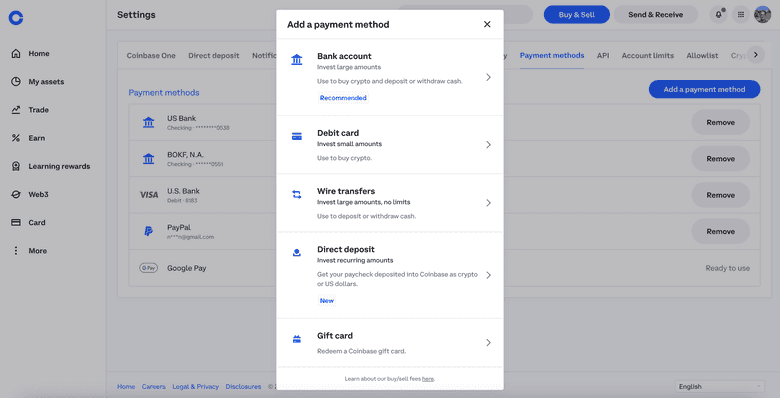
Task: Click the user profile avatar
Action: tap(762, 14)
